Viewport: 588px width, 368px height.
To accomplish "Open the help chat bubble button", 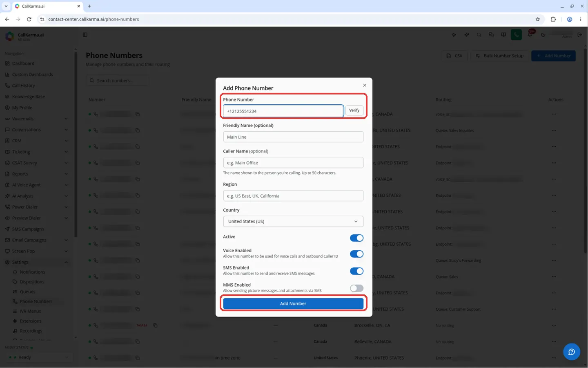I will 572,352.
